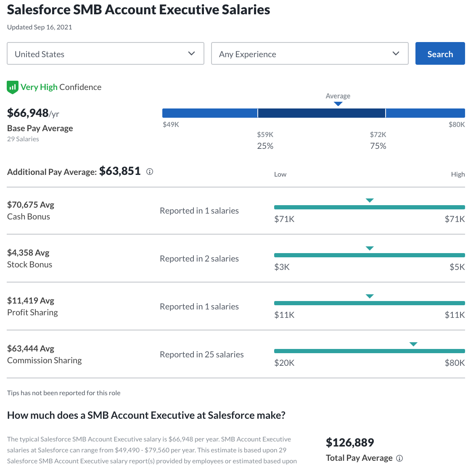Click the dark blue 25%-75% pay range segment

click(x=322, y=113)
